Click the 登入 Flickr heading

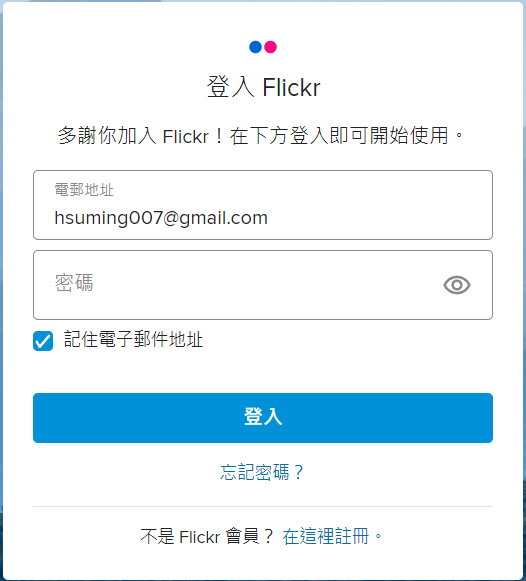(263, 87)
